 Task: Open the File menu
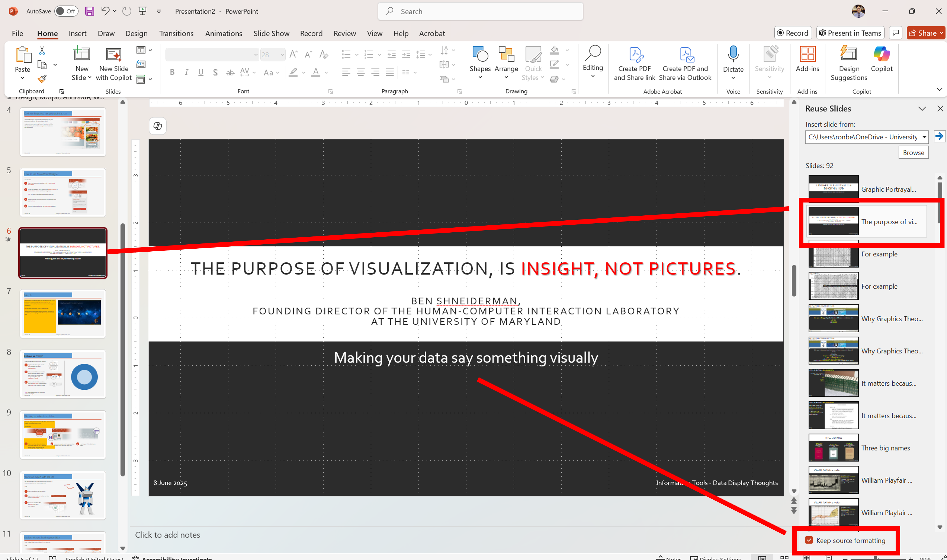[17, 33]
